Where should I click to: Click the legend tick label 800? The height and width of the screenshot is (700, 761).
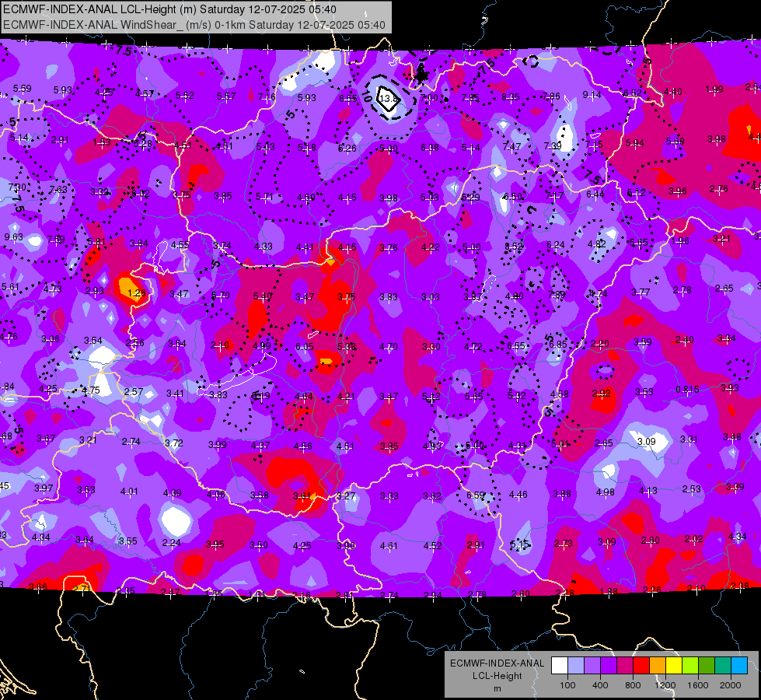coord(633,685)
